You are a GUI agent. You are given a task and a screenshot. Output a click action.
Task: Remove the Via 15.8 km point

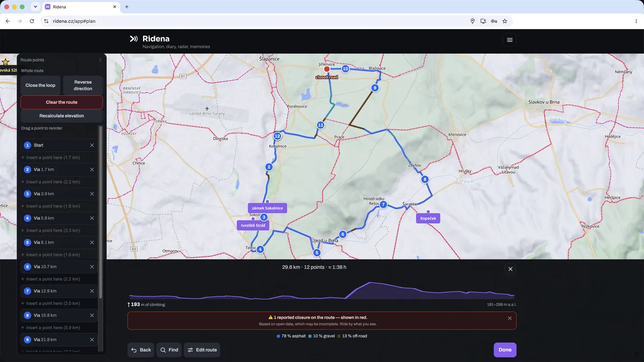click(x=92, y=316)
